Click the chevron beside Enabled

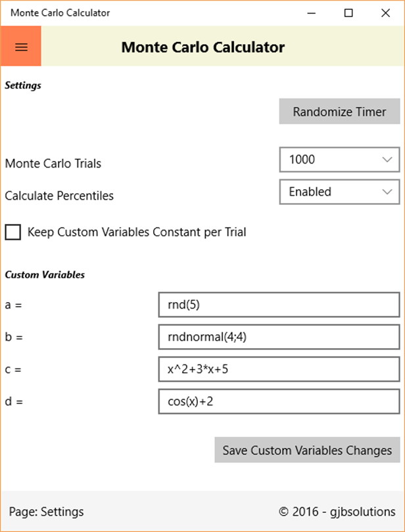[x=387, y=192]
